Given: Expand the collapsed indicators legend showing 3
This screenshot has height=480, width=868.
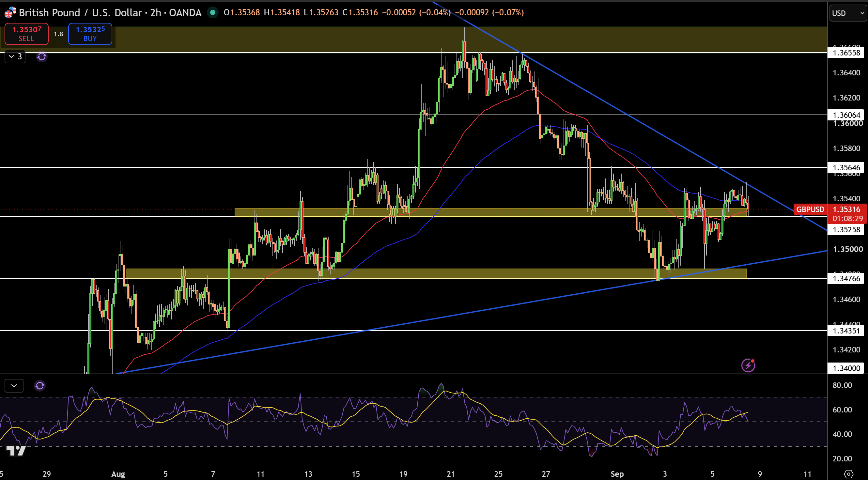Looking at the screenshot, I should pyautogui.click(x=15, y=56).
